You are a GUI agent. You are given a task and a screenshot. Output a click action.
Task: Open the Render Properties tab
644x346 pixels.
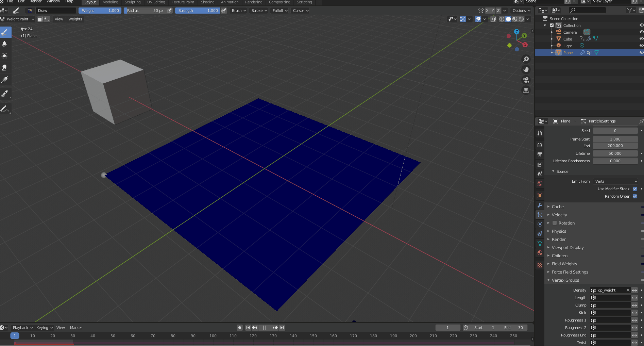[540, 145]
